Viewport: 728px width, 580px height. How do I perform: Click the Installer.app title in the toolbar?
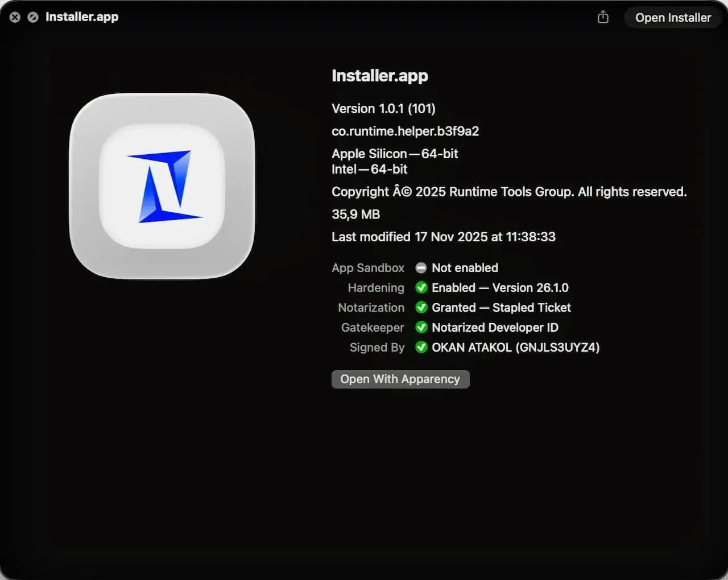pyautogui.click(x=81, y=17)
